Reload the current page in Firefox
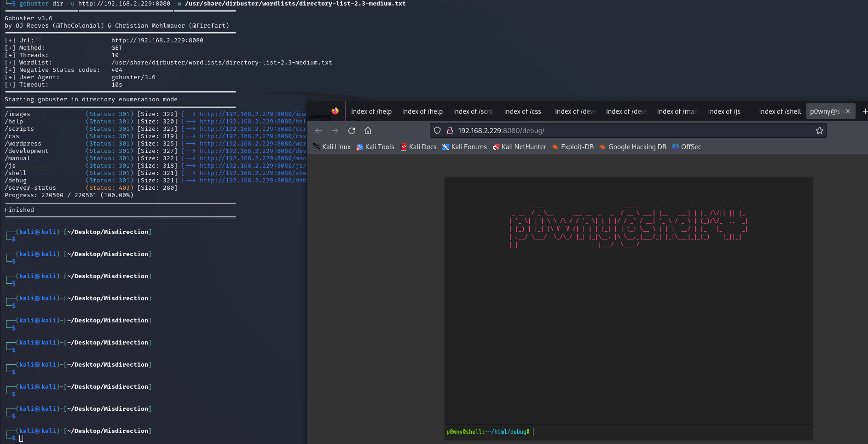The width and height of the screenshot is (868, 444). tap(352, 131)
